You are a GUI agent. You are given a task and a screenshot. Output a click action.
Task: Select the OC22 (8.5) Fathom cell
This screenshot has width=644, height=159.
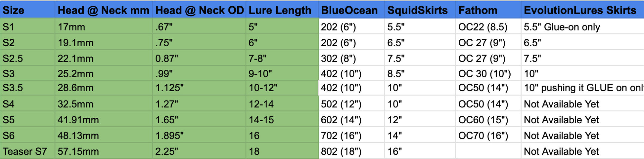(x=488, y=26)
